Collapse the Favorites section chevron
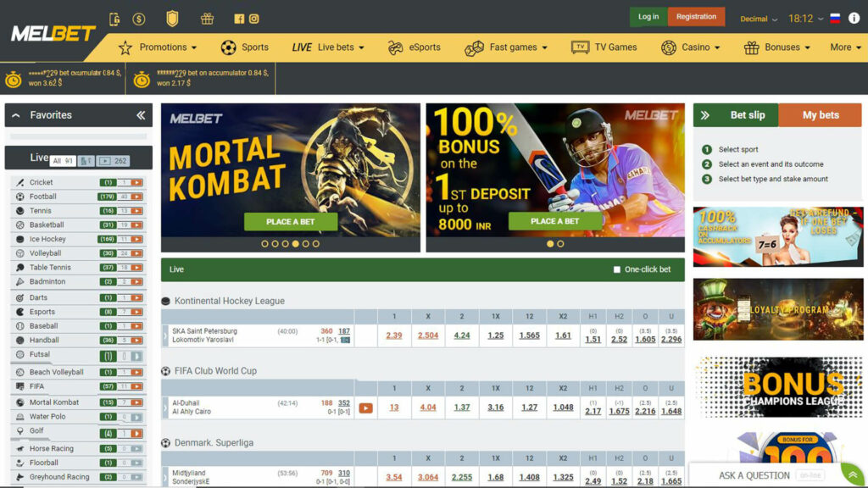868x488 pixels. [16, 115]
